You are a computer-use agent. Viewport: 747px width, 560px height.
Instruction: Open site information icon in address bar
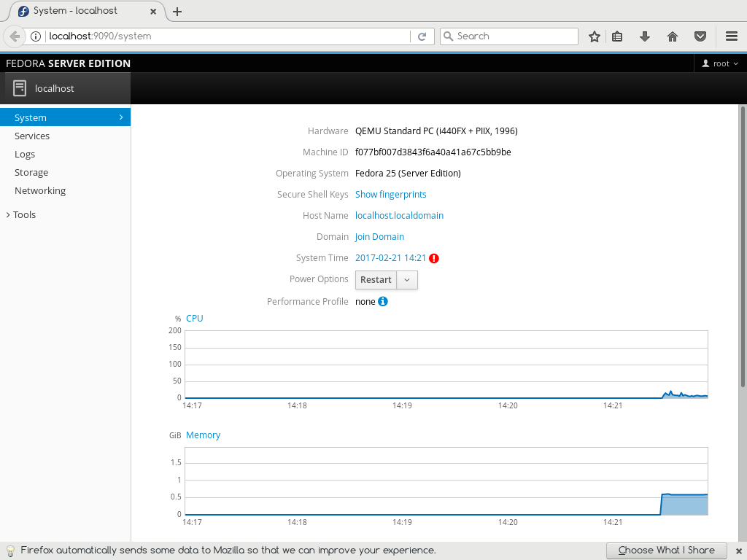coord(36,36)
